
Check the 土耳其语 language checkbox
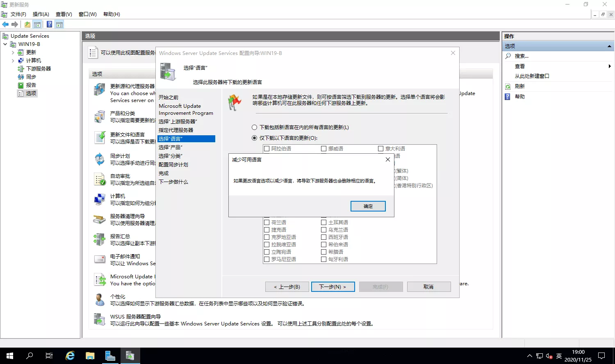324,223
